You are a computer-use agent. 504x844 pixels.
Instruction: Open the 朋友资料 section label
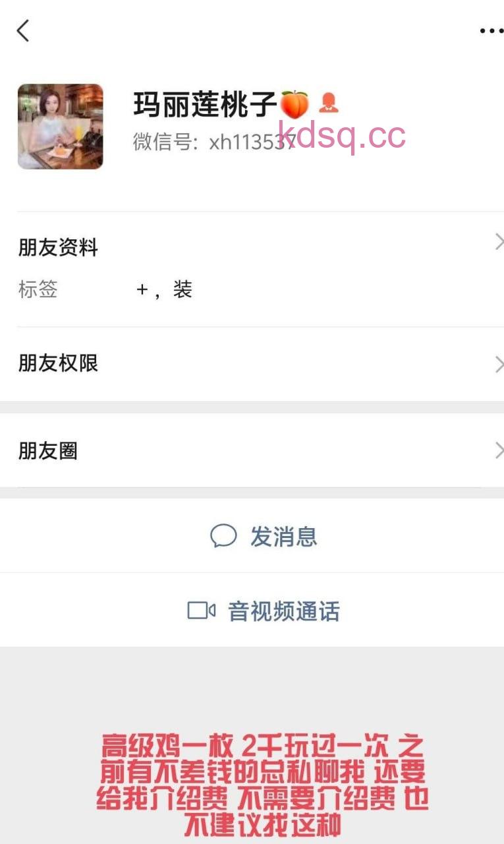pos(58,248)
